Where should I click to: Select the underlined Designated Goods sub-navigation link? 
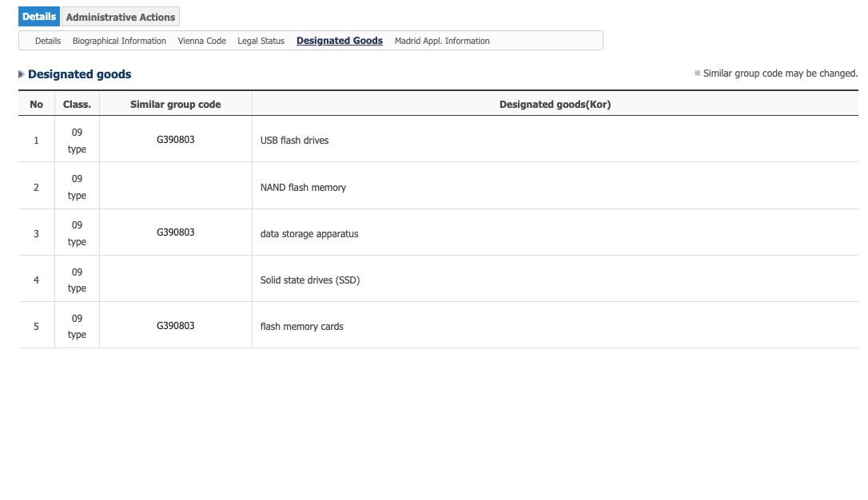339,41
